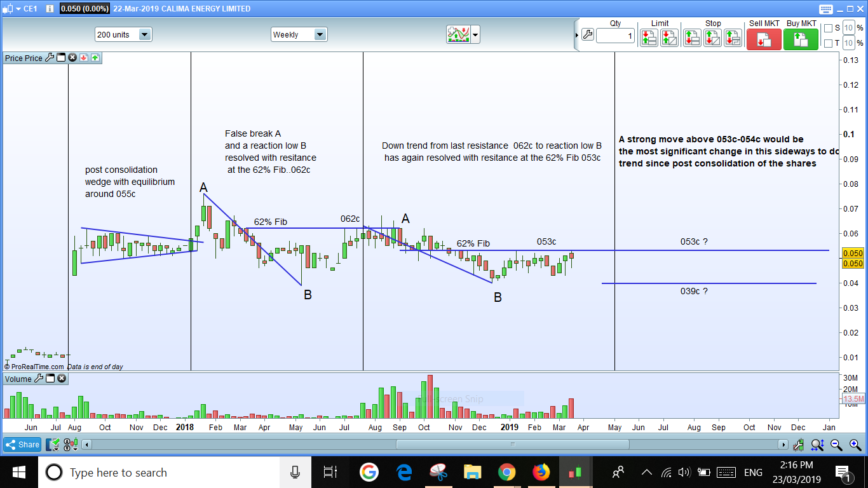Click the first Stop order icon
868x488 pixels.
pyautogui.click(x=692, y=37)
